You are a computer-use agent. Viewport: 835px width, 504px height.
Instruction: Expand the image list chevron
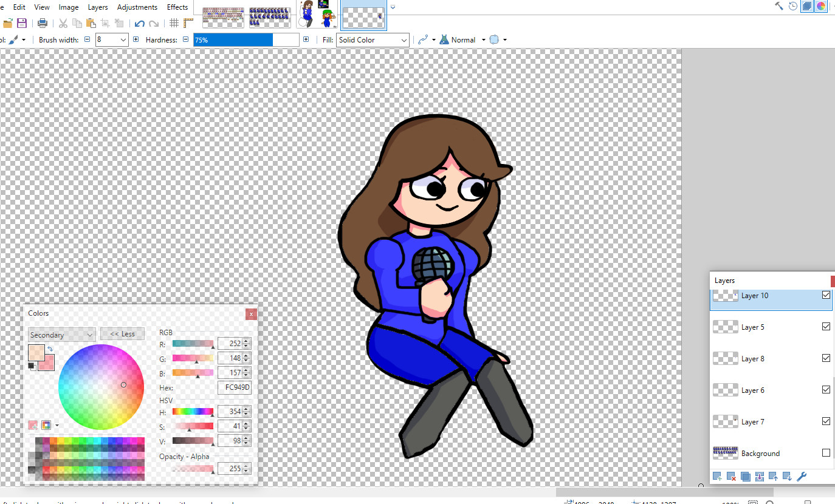[x=393, y=7]
